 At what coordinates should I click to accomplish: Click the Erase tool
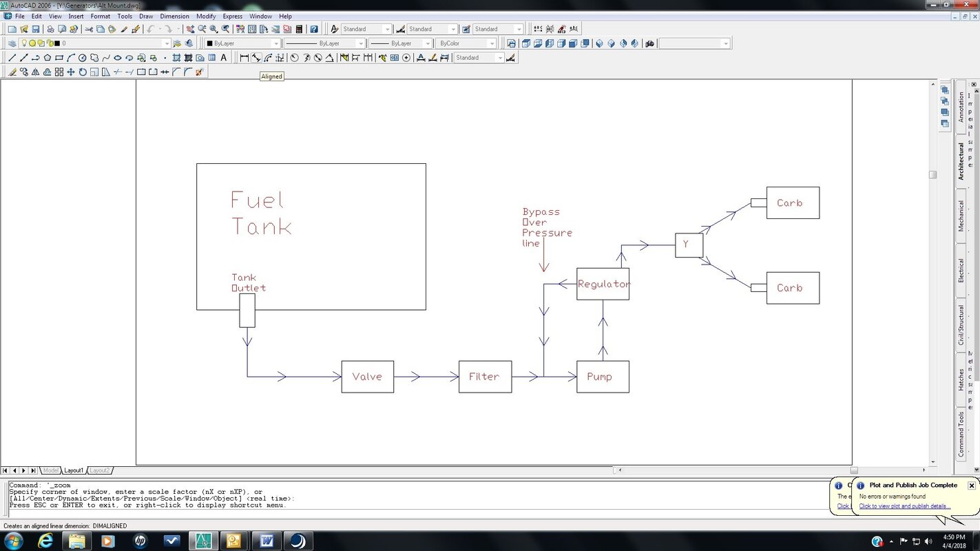(12, 72)
